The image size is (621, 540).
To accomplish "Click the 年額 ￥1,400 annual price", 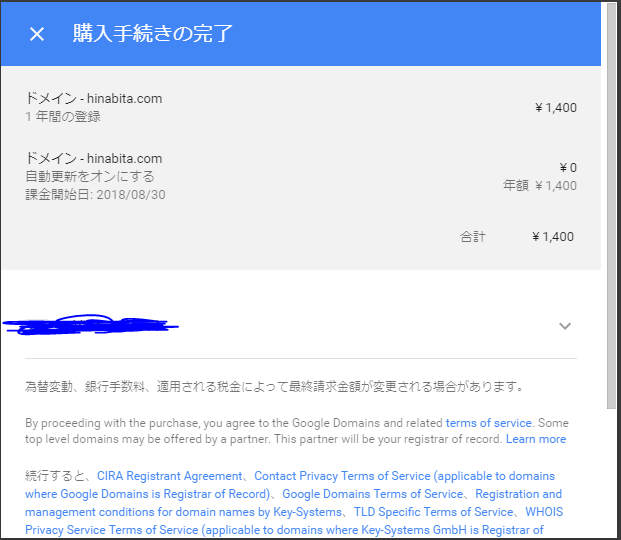I will point(540,185).
